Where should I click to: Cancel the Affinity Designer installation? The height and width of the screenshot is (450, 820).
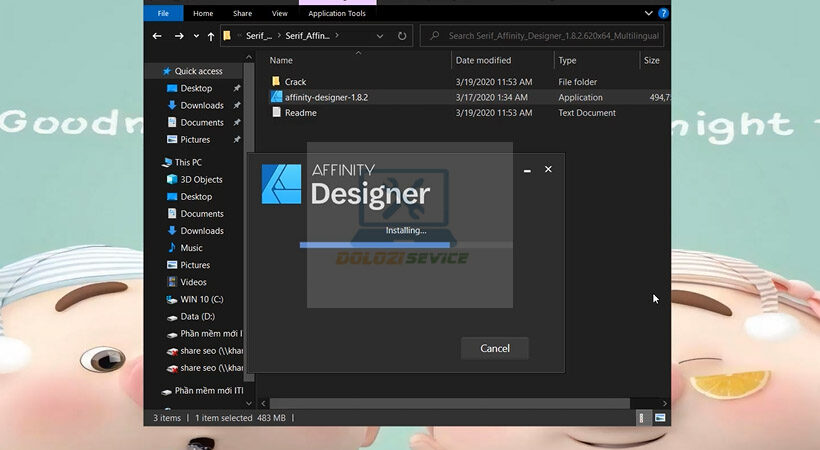(x=494, y=348)
